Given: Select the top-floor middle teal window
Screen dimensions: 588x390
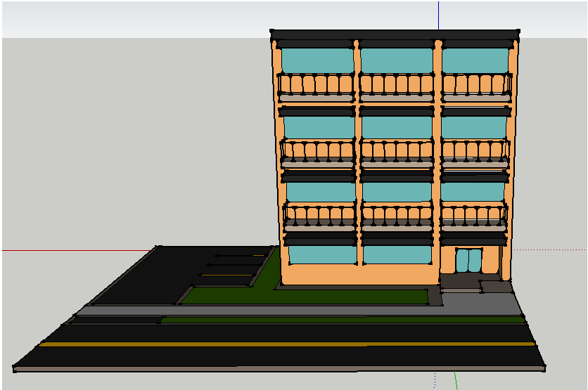Looking at the screenshot, I should [x=397, y=60].
